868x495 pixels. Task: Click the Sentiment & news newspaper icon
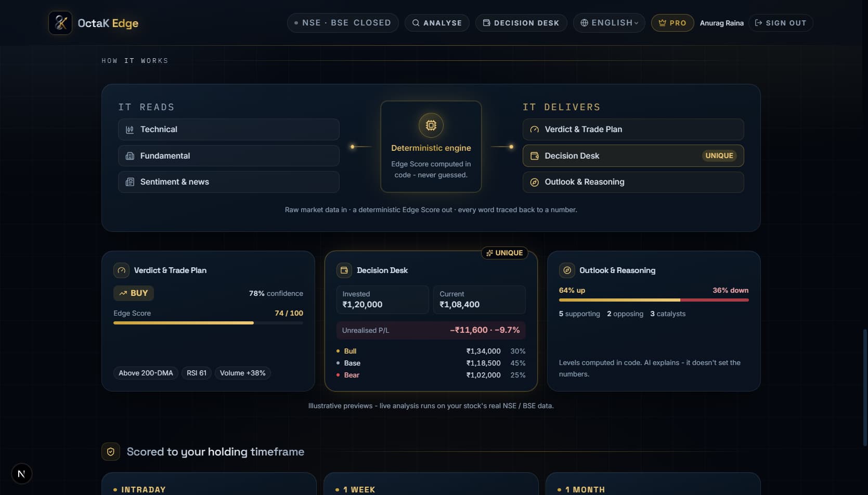tap(130, 182)
